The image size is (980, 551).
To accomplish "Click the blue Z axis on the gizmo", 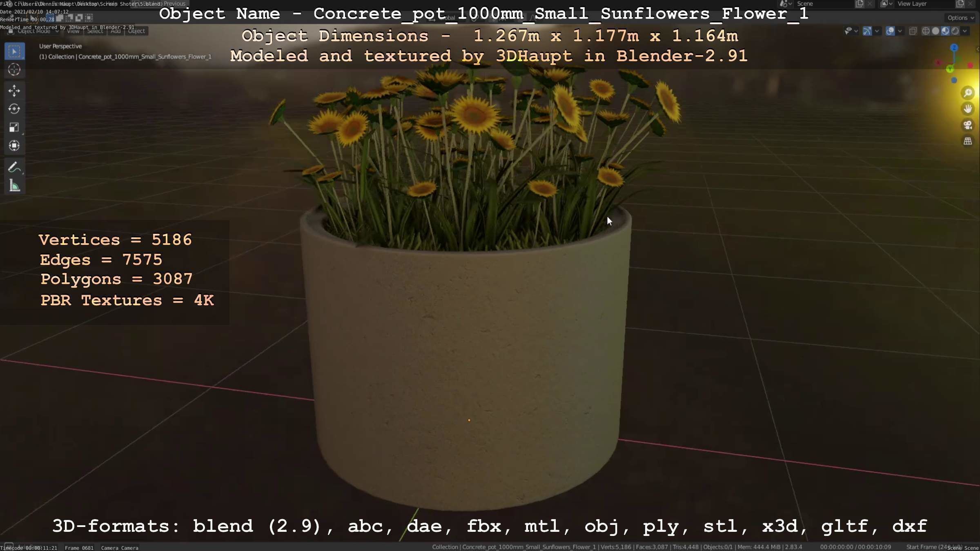I will [954, 48].
